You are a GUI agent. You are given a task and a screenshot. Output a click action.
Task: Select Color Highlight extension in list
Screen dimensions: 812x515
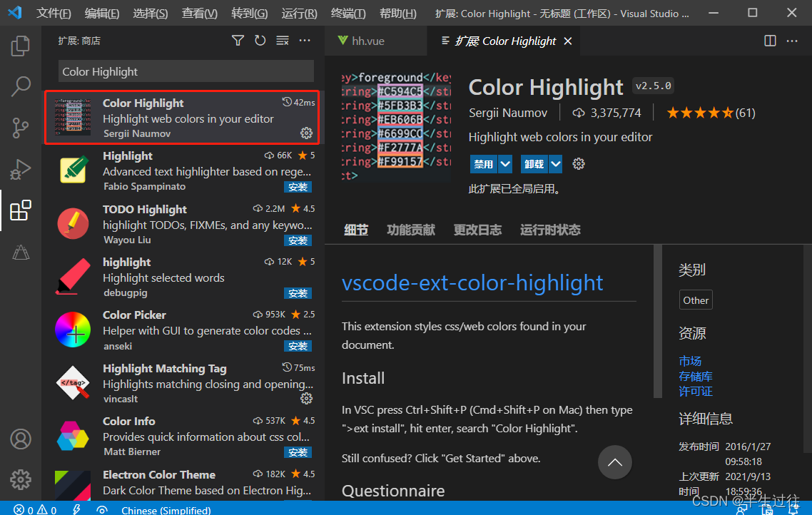pos(182,118)
